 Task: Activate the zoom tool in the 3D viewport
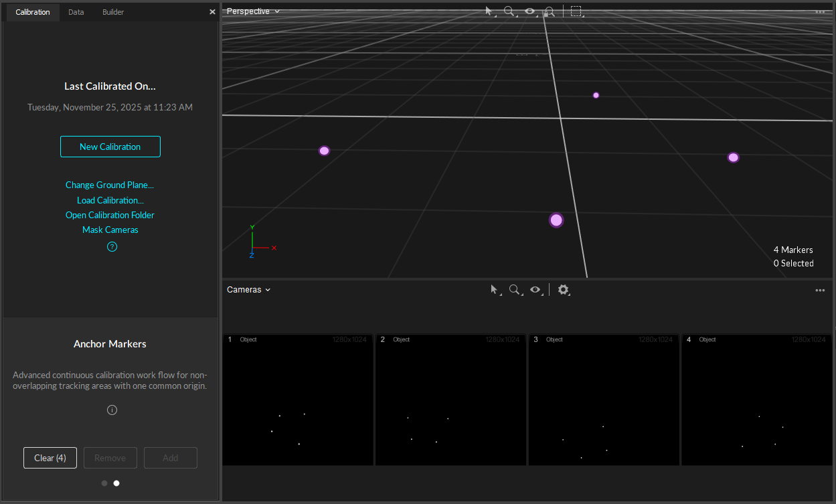tap(509, 11)
